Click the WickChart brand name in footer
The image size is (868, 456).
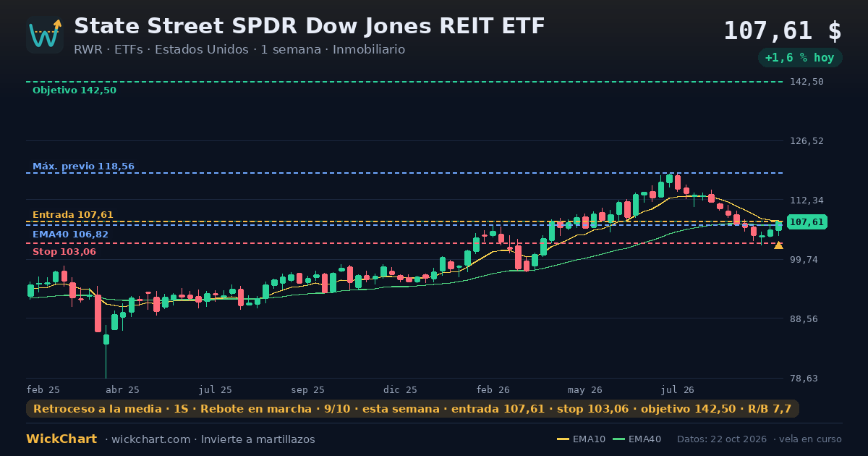tap(61, 439)
